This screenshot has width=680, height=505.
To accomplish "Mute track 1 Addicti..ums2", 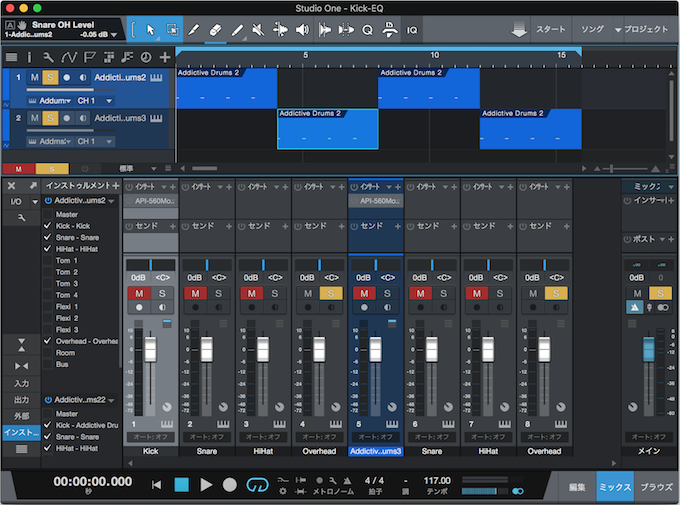I will click(x=34, y=77).
